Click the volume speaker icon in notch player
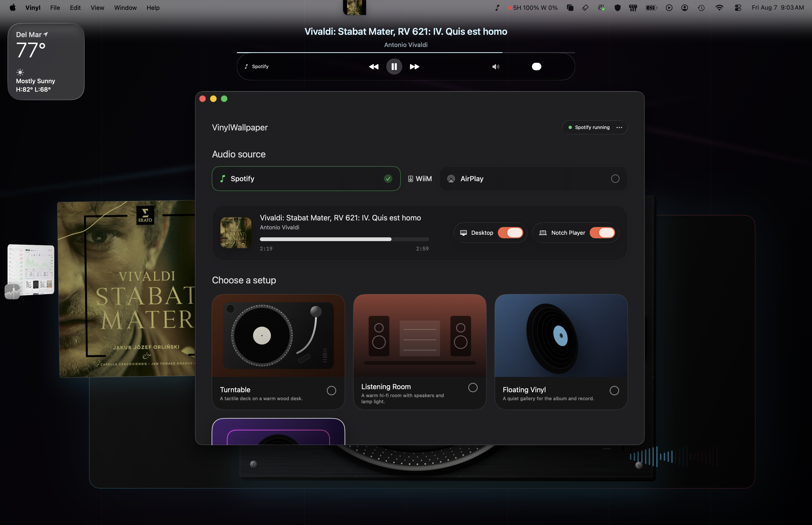This screenshot has height=525, width=812. click(496, 67)
